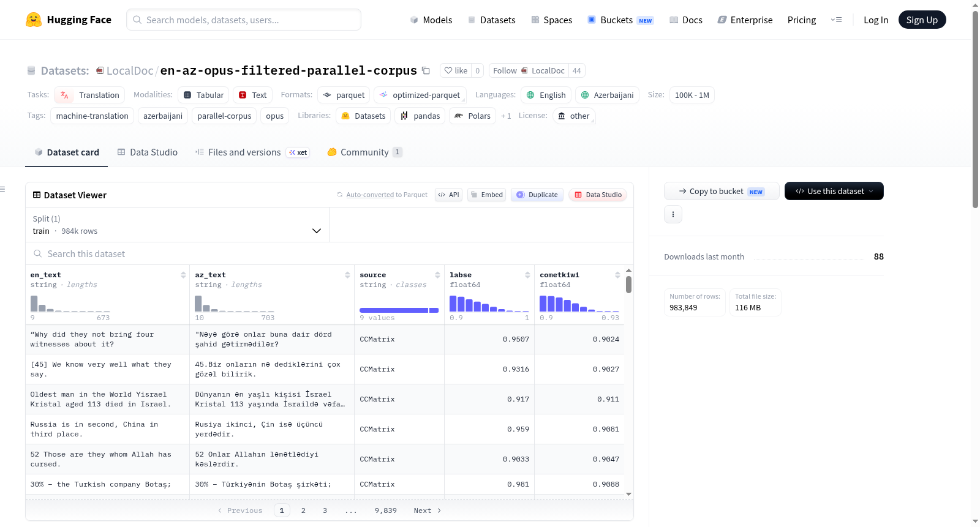This screenshot has width=980, height=527.
Task: Jump to last page 9,839
Action: [x=386, y=510]
